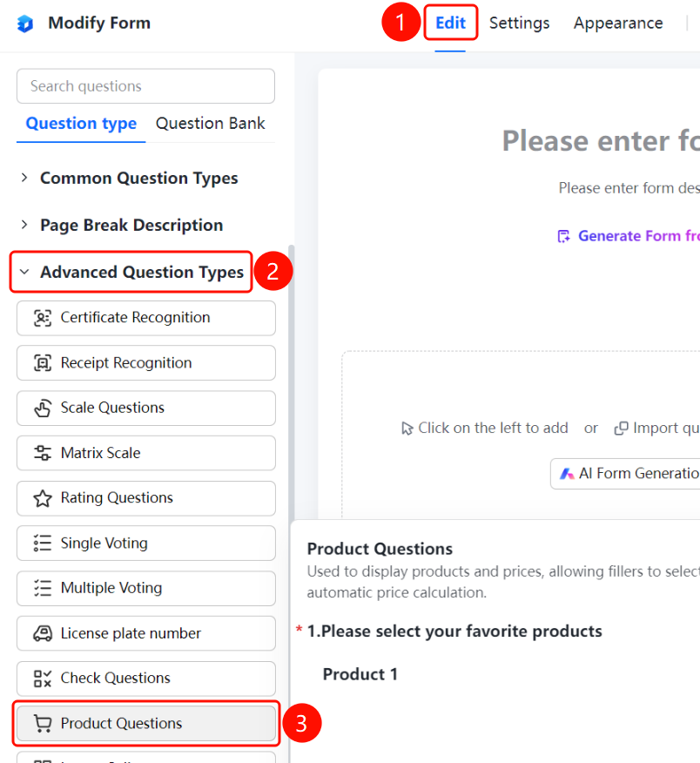Click the Product Questions cart icon

coord(43,724)
